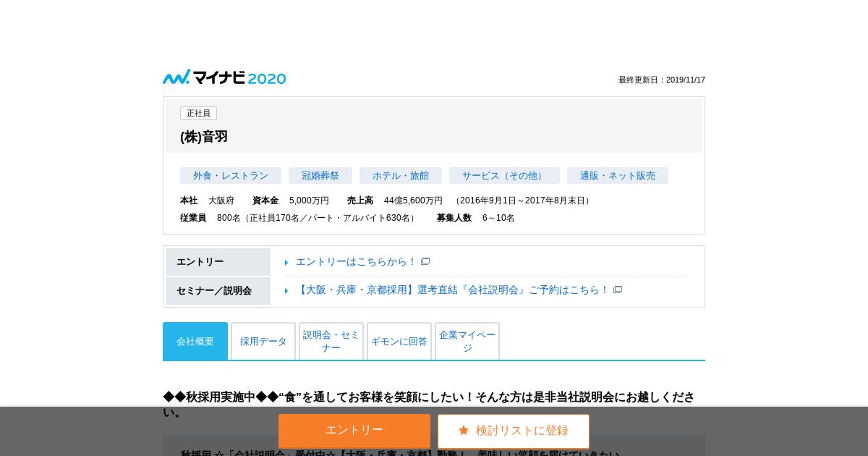Click the star icon in 検討リストに登録 button
Image resolution: width=868 pixels, height=456 pixels.
[464, 431]
